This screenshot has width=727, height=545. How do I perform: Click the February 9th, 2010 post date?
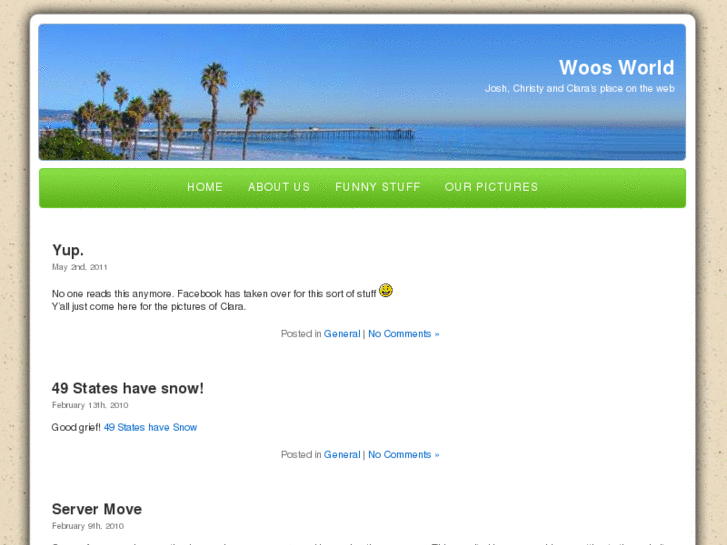(88, 526)
